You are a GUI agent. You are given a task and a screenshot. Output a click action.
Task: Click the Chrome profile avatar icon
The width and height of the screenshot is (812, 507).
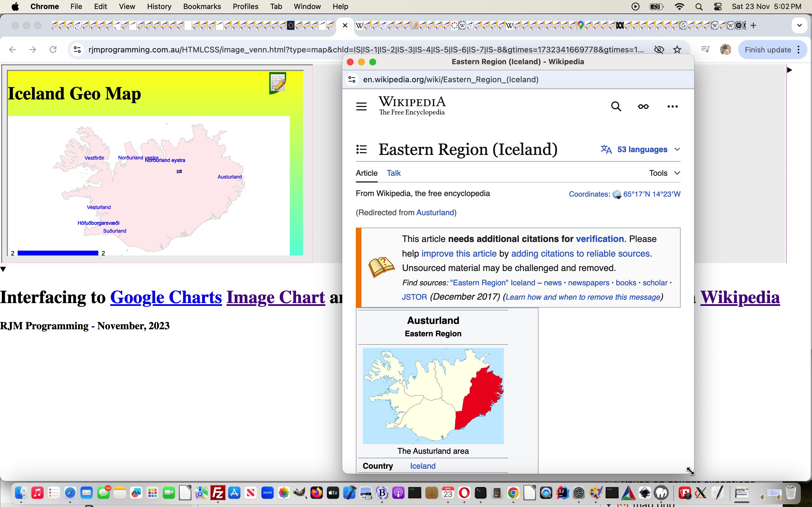point(725,49)
